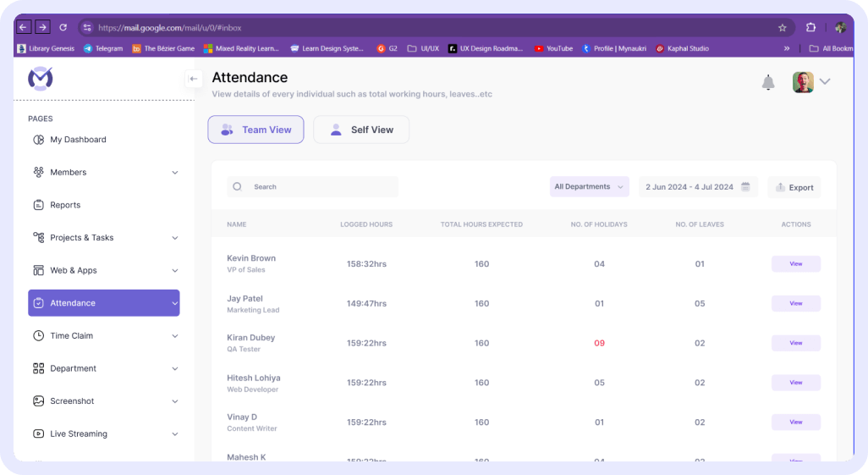Switch to Self View
The width and height of the screenshot is (868, 475).
tap(361, 130)
